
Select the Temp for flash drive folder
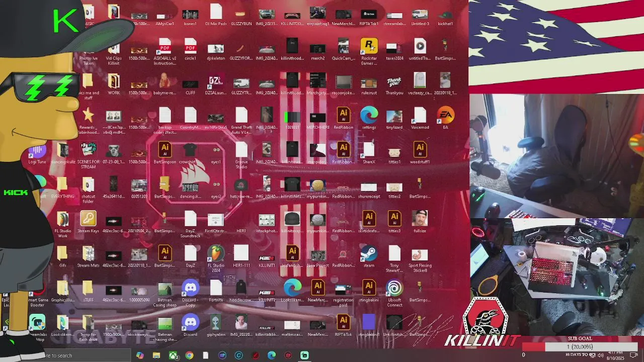tap(88, 323)
